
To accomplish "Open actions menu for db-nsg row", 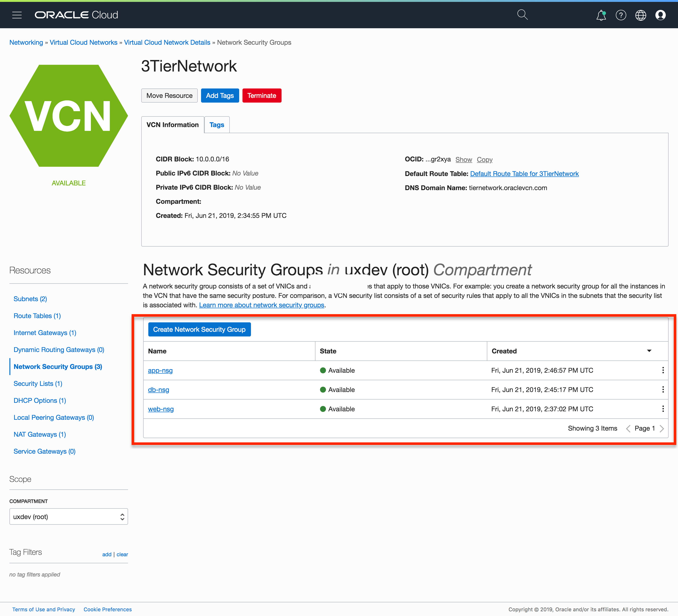I will tap(662, 389).
